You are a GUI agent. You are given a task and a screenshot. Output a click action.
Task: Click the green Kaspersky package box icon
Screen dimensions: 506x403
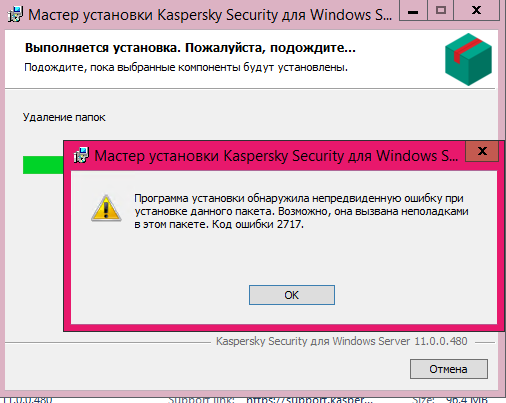[x=468, y=59]
